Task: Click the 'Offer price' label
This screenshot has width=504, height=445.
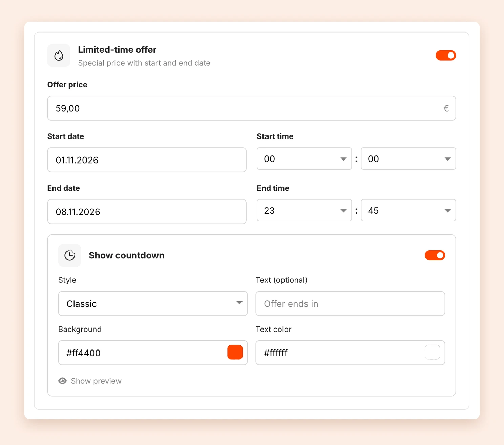Action: coord(67,85)
